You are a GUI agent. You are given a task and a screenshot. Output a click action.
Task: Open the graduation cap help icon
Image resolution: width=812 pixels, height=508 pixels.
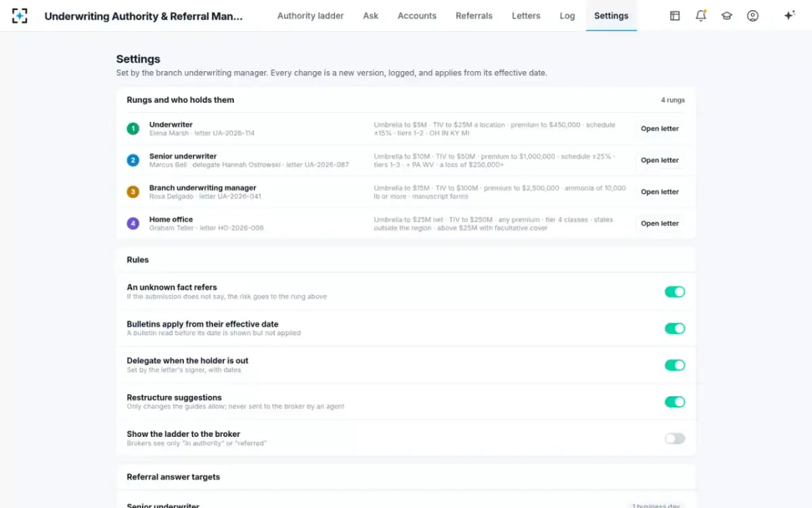727,16
